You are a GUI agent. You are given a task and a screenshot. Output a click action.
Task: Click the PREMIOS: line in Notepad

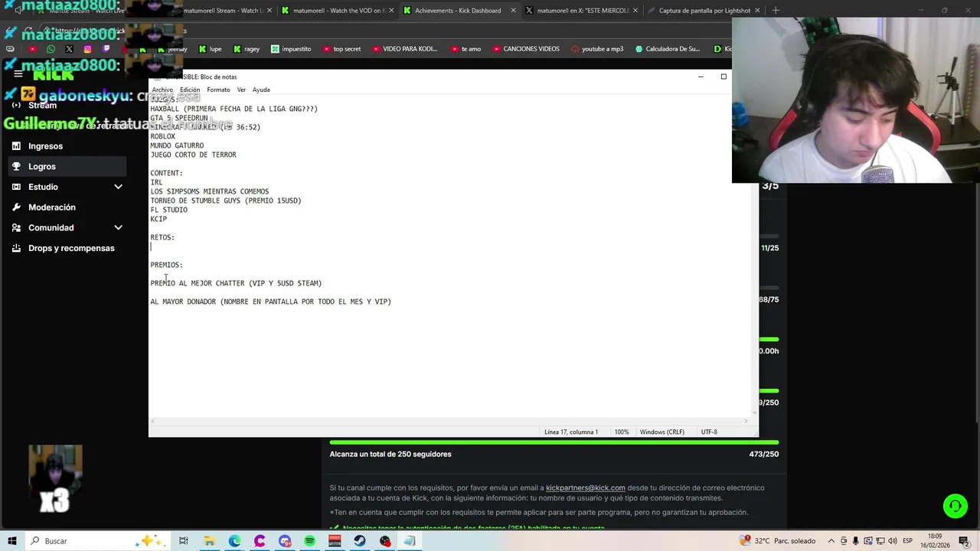(166, 265)
